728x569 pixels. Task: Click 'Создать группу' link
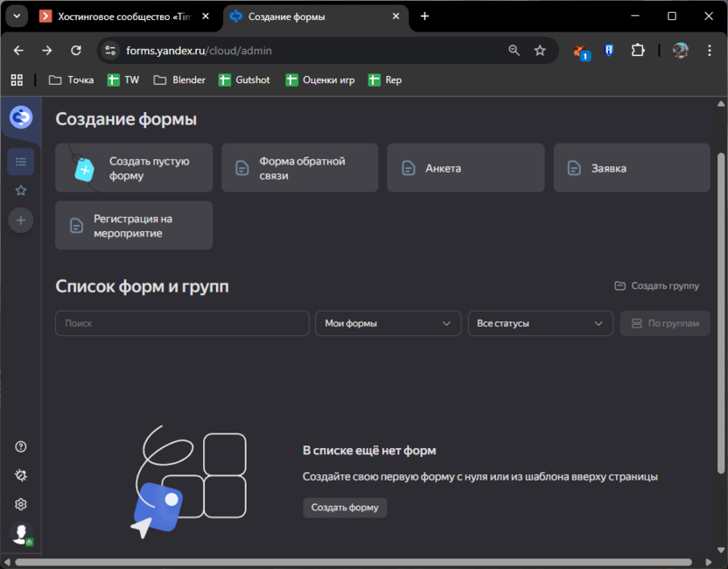click(x=657, y=285)
